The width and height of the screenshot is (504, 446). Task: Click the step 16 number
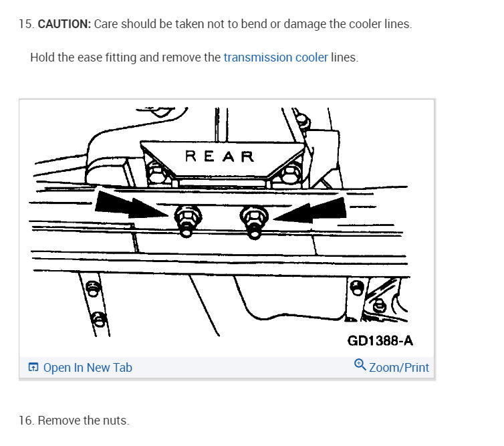[26, 421]
